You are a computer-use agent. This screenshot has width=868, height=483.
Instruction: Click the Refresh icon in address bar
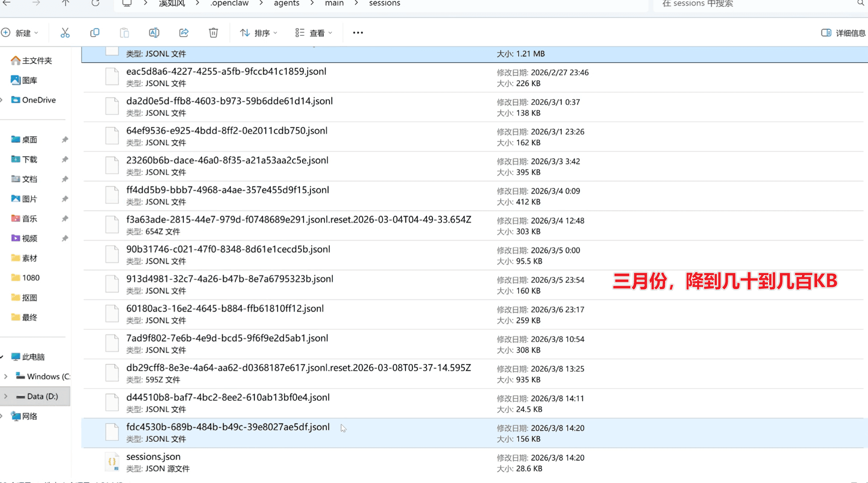coord(95,3)
